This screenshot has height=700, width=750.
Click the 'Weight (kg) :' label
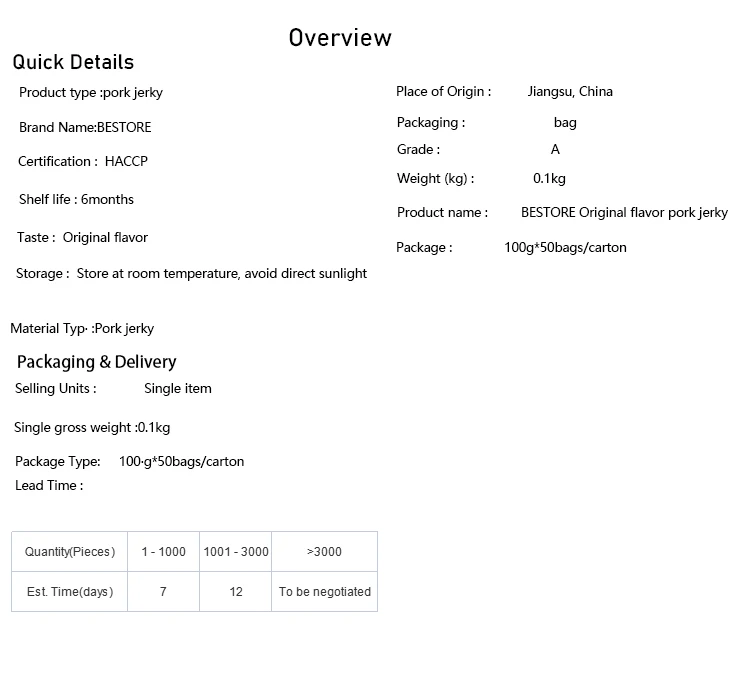[436, 178]
